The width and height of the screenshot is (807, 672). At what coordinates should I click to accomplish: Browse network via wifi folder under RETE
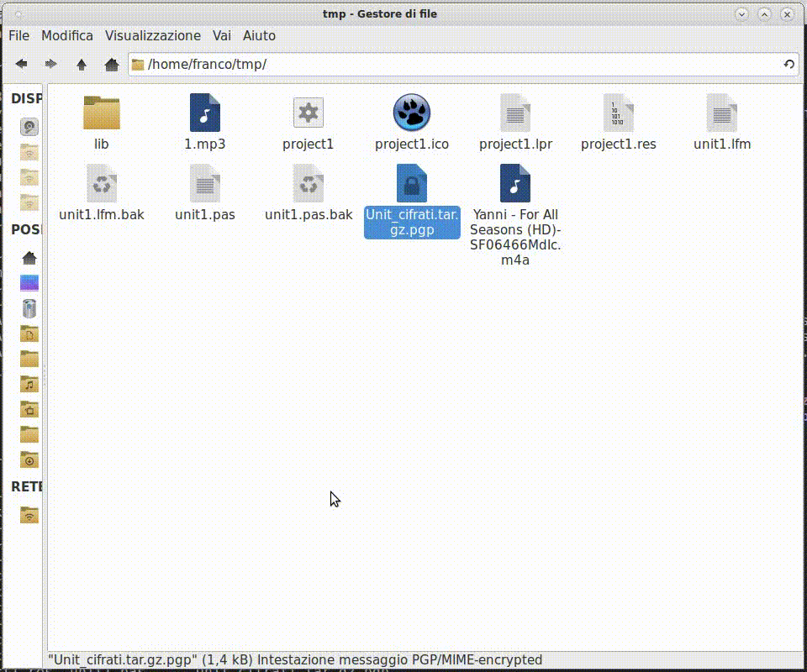[29, 515]
